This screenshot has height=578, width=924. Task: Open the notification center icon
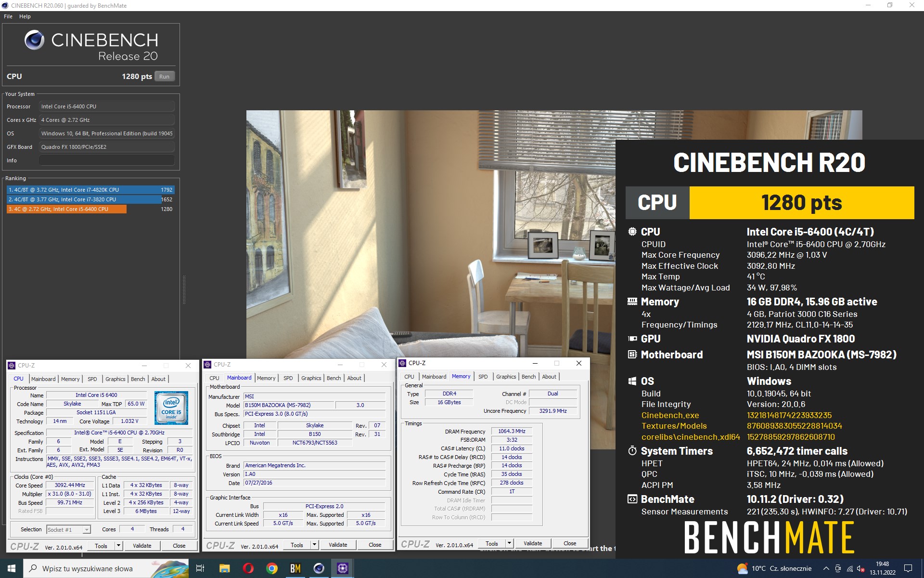[x=908, y=568]
